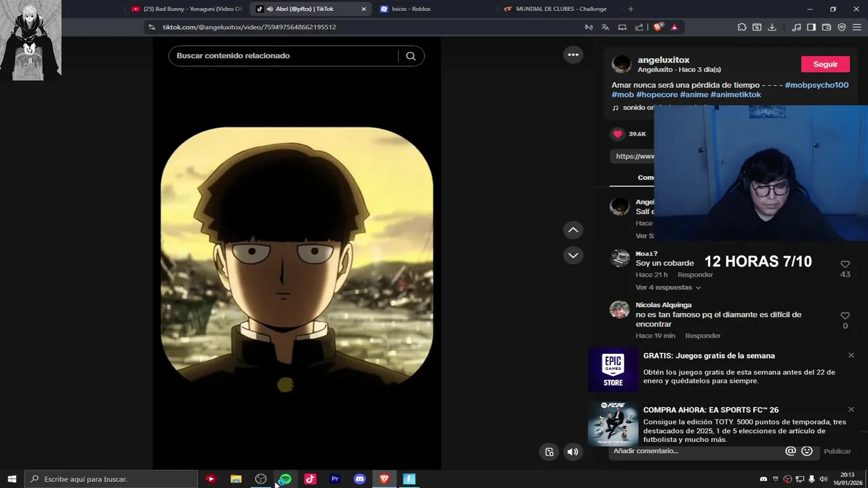
Task: Click the share page icon in address bar
Action: tap(639, 27)
